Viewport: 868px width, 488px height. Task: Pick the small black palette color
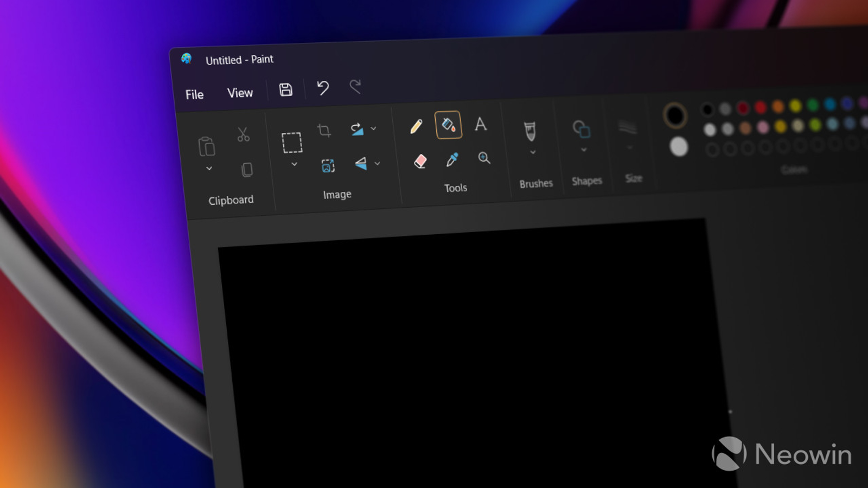(707, 110)
